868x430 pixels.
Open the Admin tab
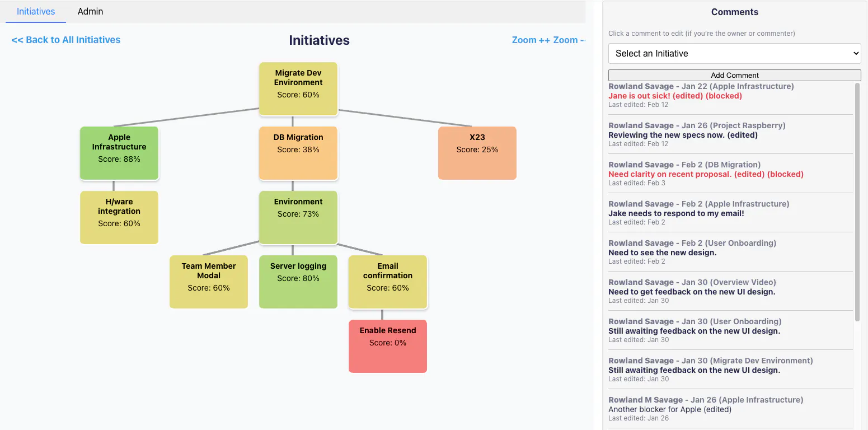coord(90,12)
